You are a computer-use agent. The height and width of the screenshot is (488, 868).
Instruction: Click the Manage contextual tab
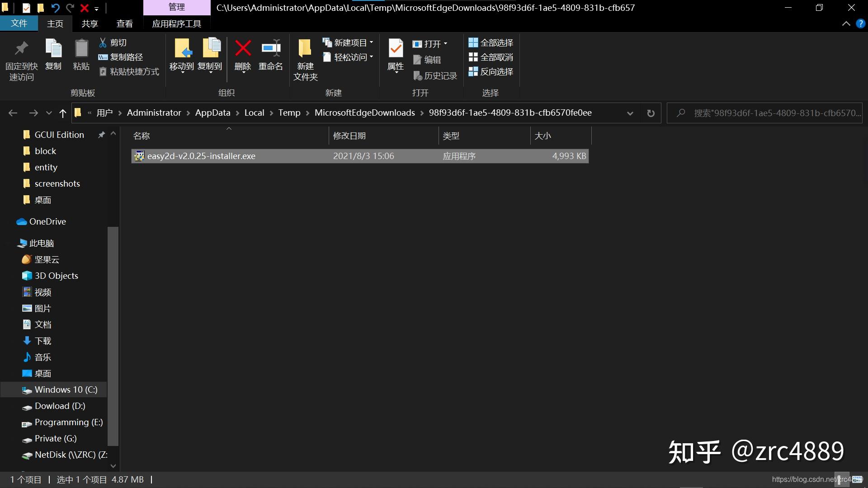tap(176, 7)
